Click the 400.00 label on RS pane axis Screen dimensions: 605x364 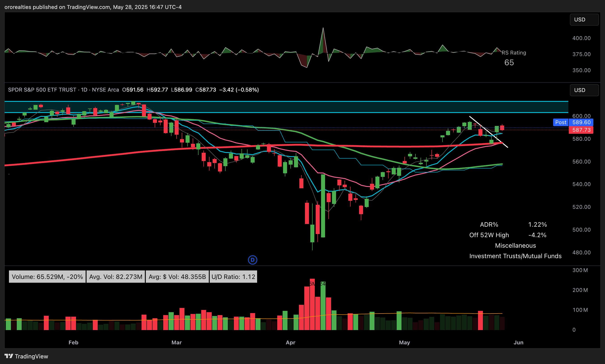coord(582,38)
